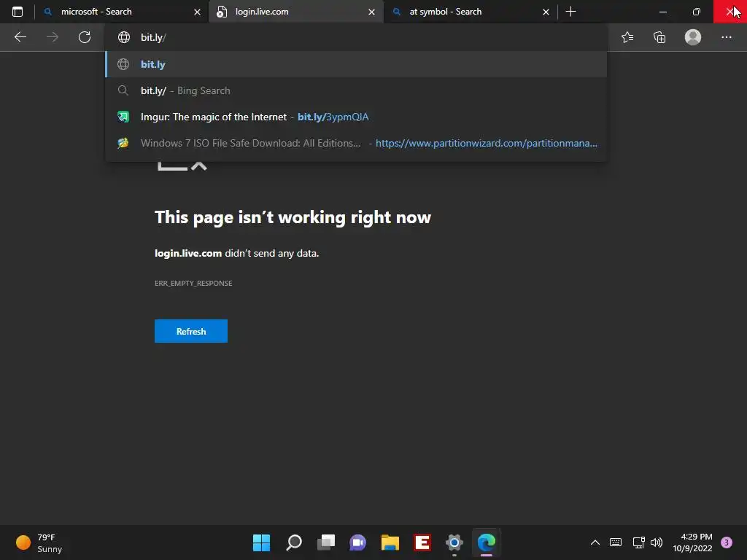
Task: Open the tab actions menu icon
Action: click(x=18, y=12)
